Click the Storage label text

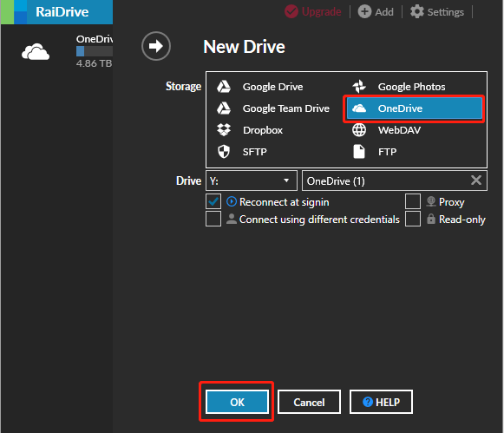[x=183, y=87]
